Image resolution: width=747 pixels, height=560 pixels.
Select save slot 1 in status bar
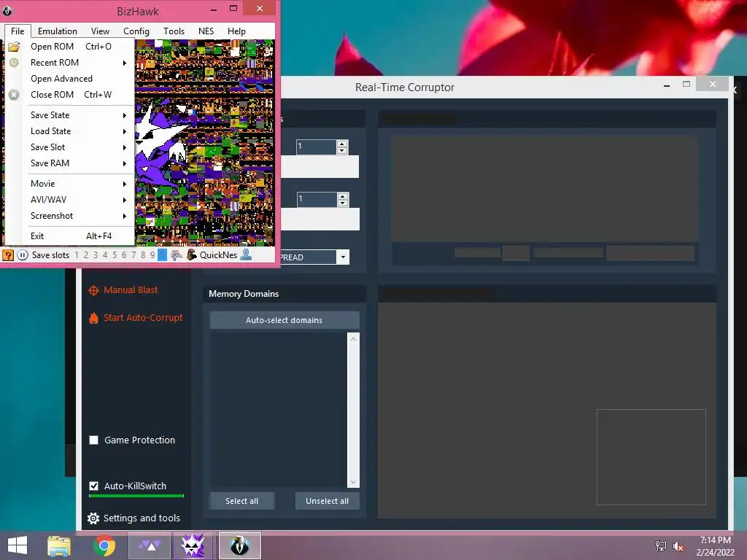click(x=76, y=255)
